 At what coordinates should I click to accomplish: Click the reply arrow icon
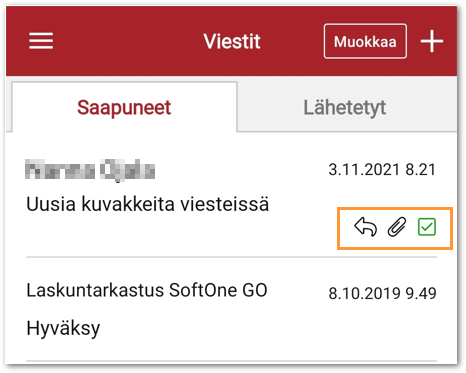coord(366,227)
